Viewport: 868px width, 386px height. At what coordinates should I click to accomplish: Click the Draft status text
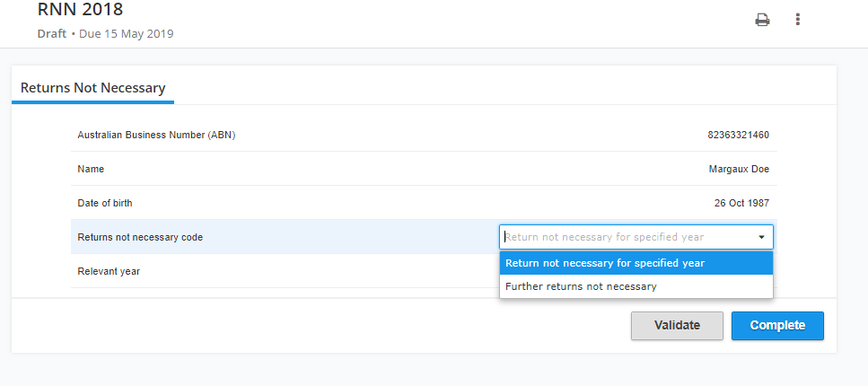click(52, 34)
